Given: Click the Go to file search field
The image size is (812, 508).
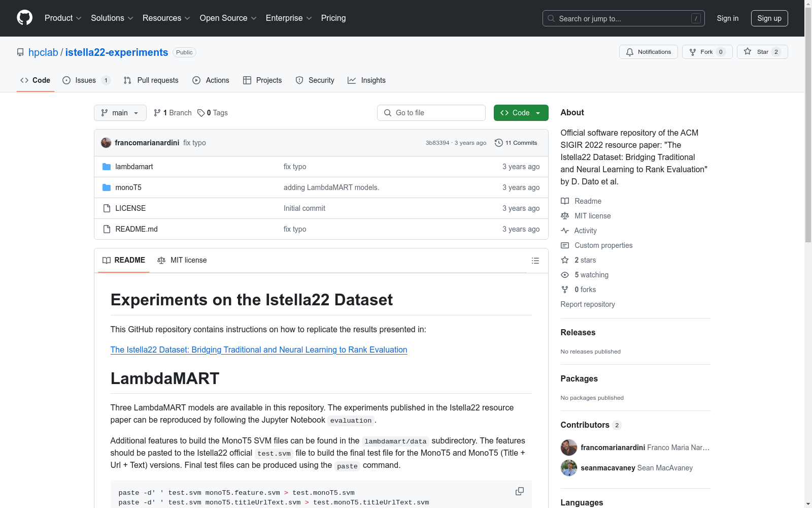Looking at the screenshot, I should 431,113.
